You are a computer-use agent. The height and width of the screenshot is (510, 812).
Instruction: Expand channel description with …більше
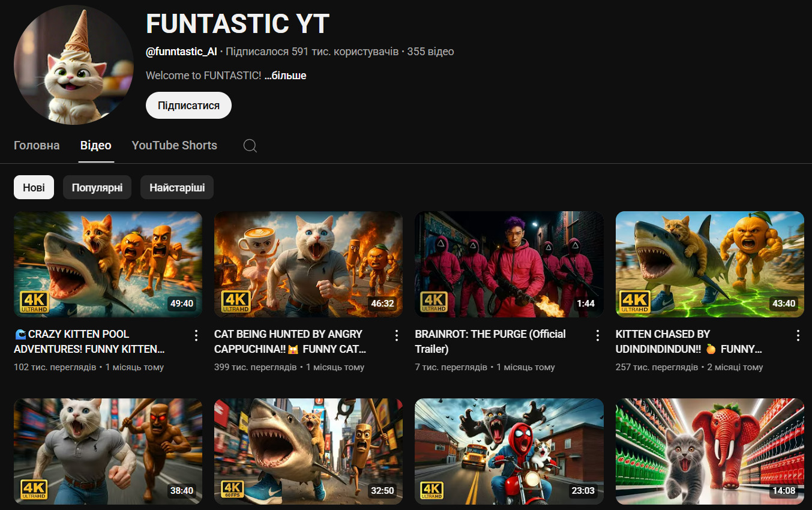pyautogui.click(x=285, y=76)
